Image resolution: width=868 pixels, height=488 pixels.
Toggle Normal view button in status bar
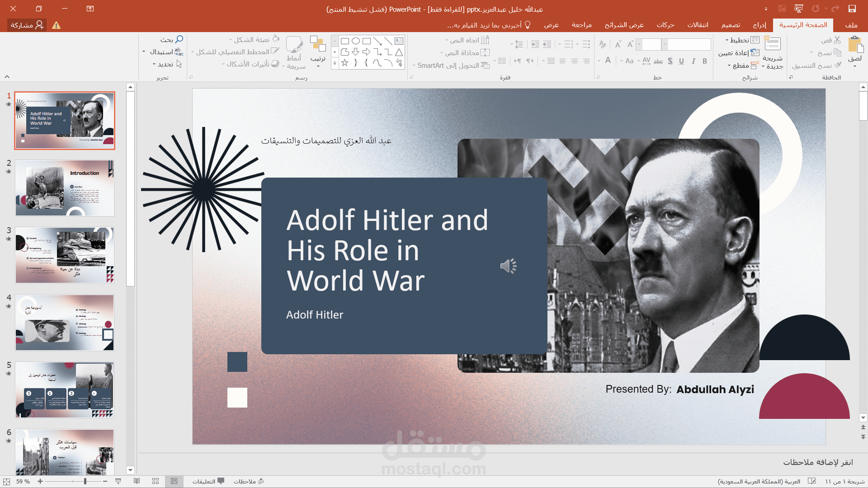click(x=174, y=481)
